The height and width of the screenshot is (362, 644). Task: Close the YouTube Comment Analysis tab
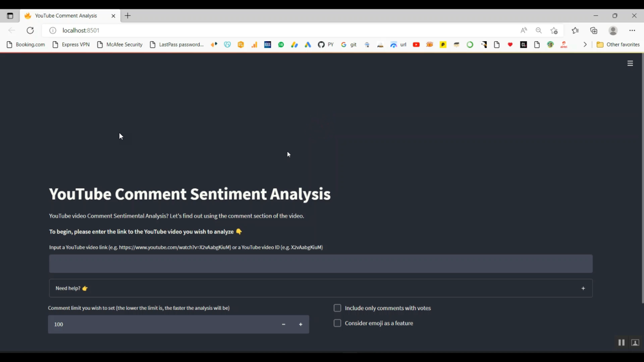tap(113, 16)
